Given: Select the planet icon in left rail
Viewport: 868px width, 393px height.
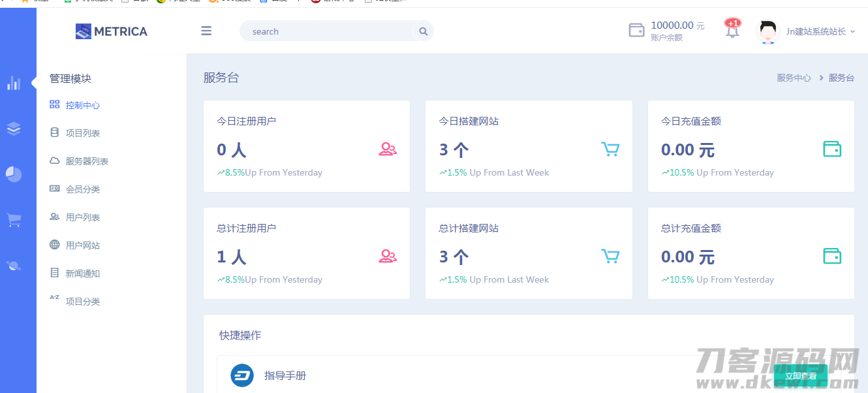Looking at the screenshot, I should pos(14,265).
